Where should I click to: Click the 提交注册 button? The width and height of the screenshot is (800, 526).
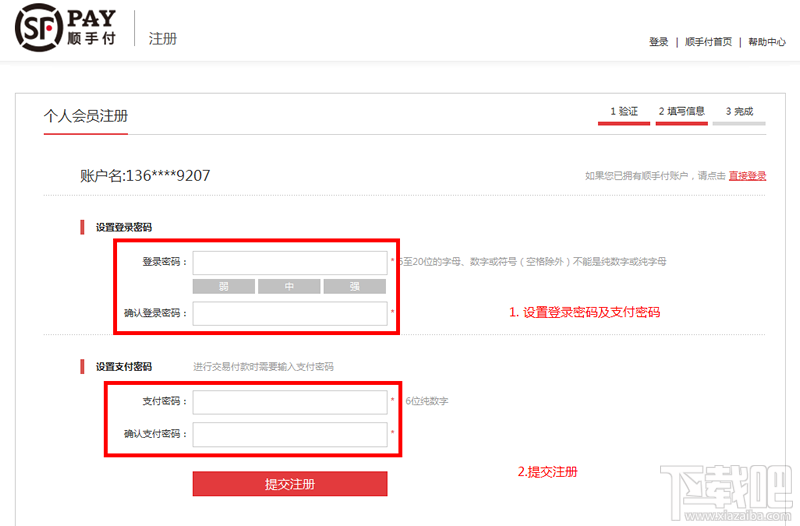(290, 484)
